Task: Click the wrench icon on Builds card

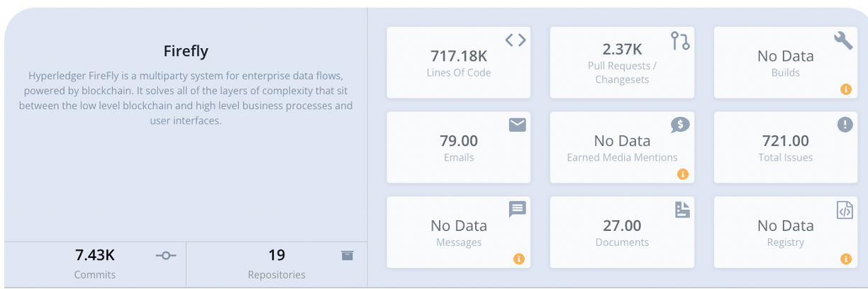Action: [843, 40]
